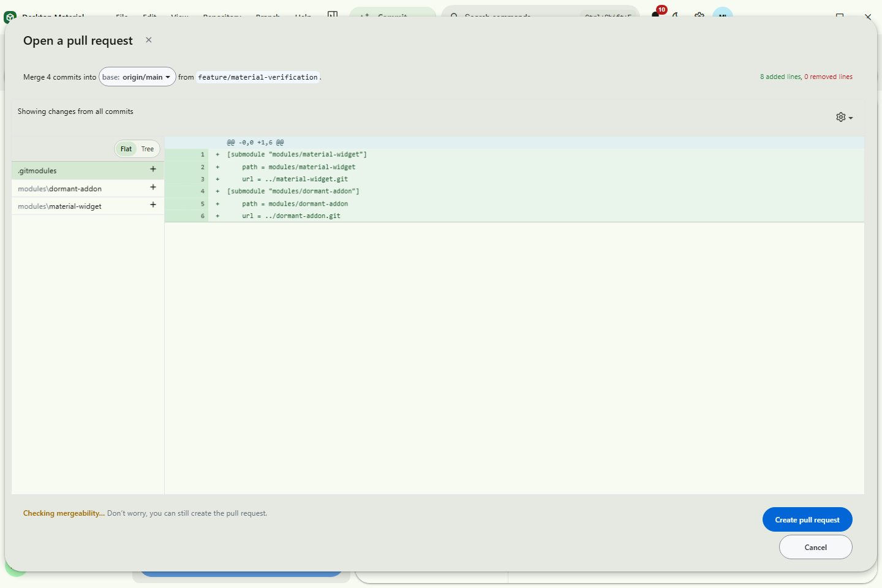The height and width of the screenshot is (588, 882).
Task: Switch file list to Tree view
Action: [x=148, y=149]
